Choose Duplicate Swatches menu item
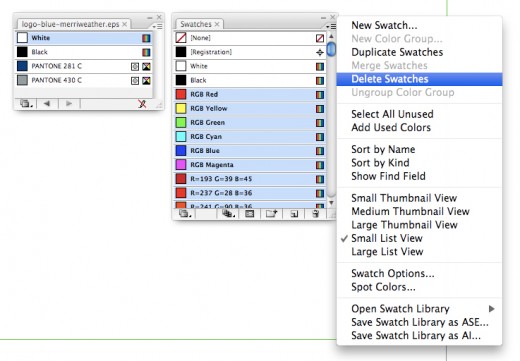This screenshot has height=361, width=520. pyautogui.click(x=397, y=52)
